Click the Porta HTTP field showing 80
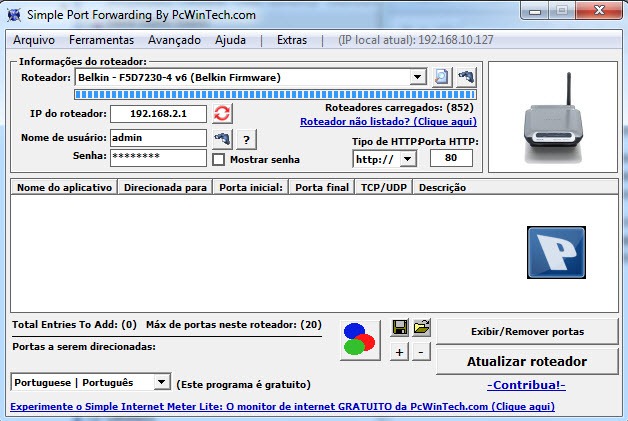The image size is (628, 421). [451, 158]
